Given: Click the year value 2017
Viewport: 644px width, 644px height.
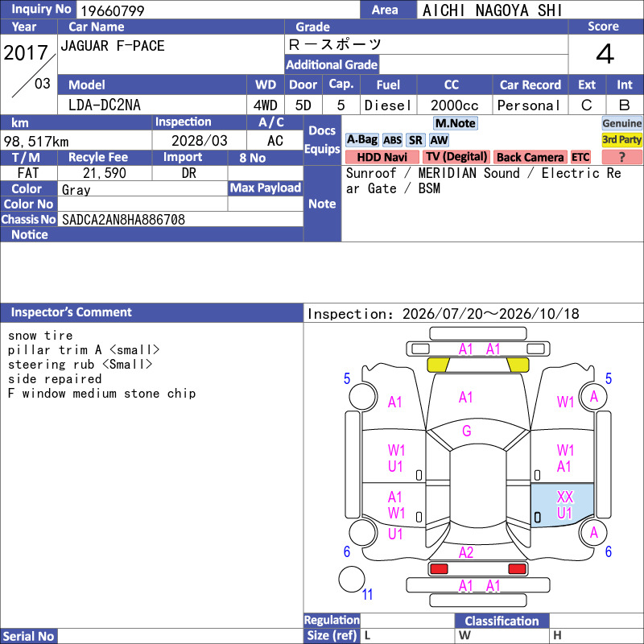Looking at the screenshot, I should 26,52.
